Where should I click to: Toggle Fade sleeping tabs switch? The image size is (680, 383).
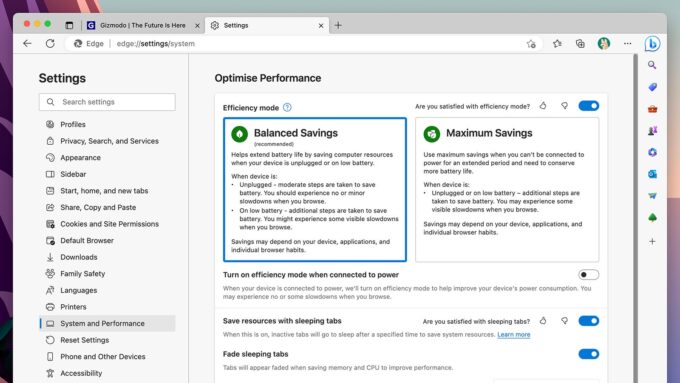click(x=588, y=354)
